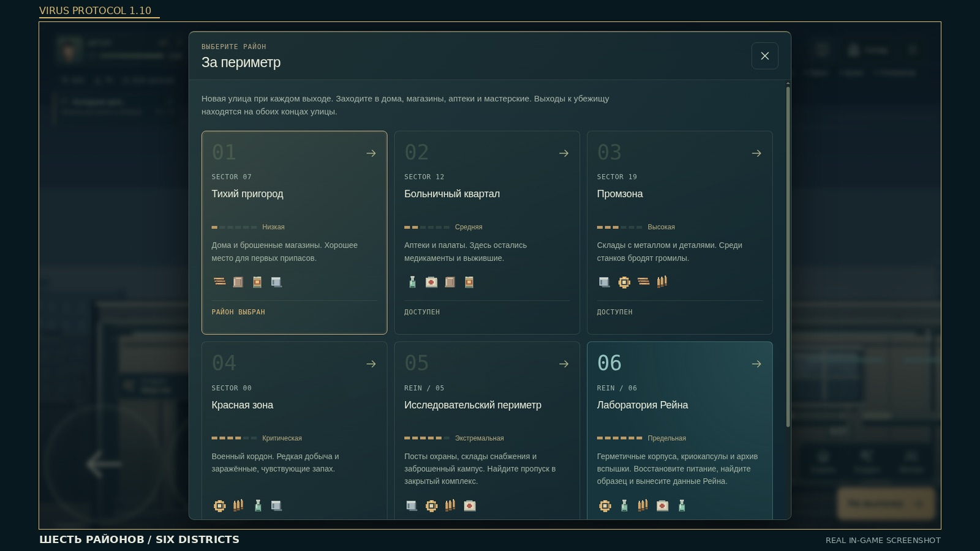Click ДОСТУПЕН status under Промзона

point(615,312)
